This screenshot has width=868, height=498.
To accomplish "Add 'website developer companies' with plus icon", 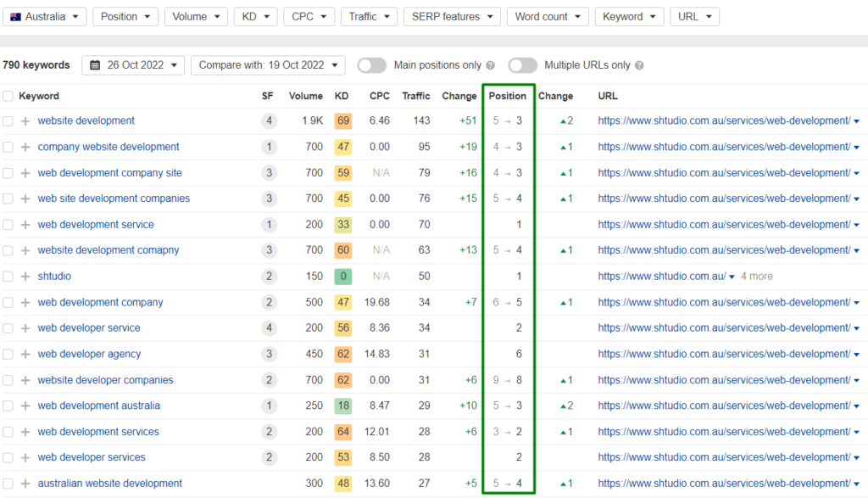I will tap(25, 380).
